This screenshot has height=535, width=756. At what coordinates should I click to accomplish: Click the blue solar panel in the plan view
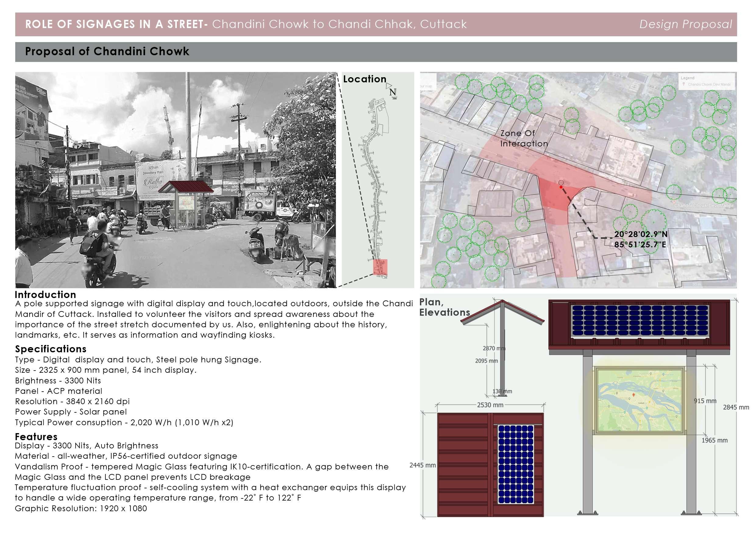pos(515,464)
